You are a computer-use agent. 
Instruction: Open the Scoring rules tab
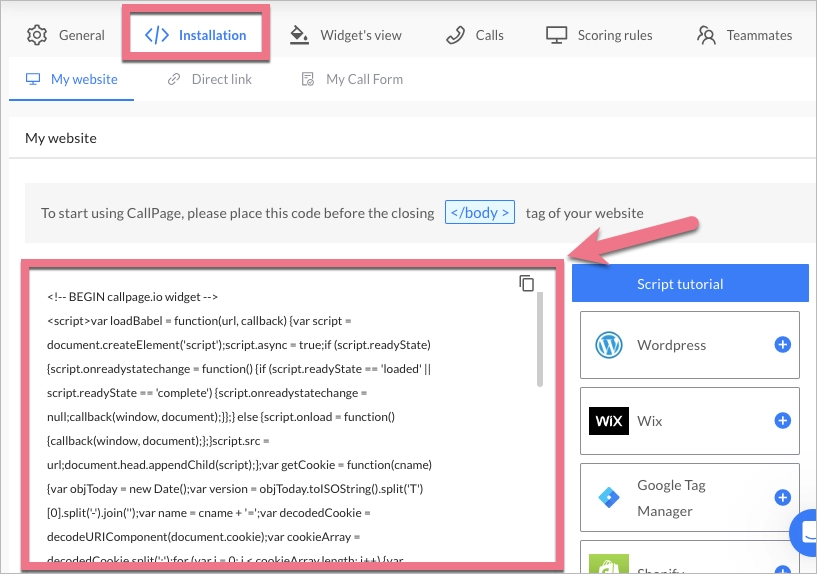click(x=599, y=35)
